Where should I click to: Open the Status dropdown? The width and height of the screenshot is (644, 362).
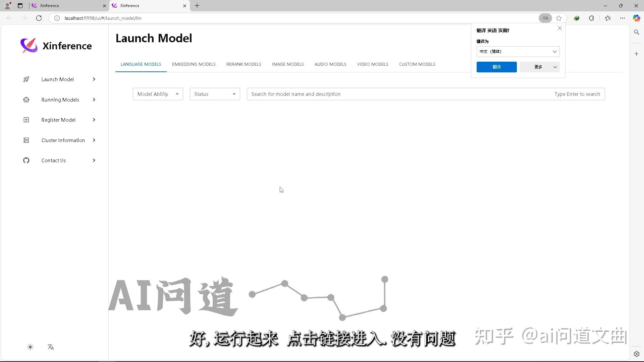click(x=215, y=94)
